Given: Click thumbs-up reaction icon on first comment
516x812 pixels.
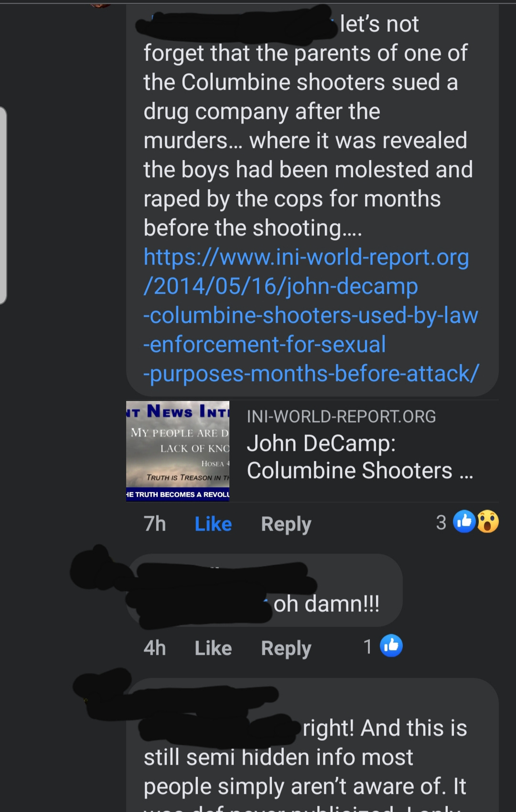Looking at the screenshot, I should pos(464,521).
